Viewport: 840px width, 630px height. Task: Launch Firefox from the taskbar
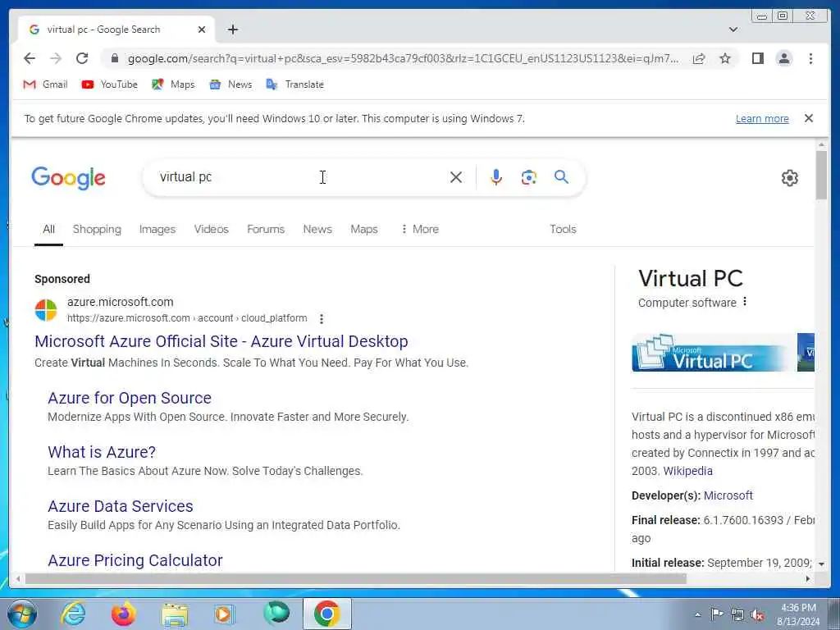[124, 614]
